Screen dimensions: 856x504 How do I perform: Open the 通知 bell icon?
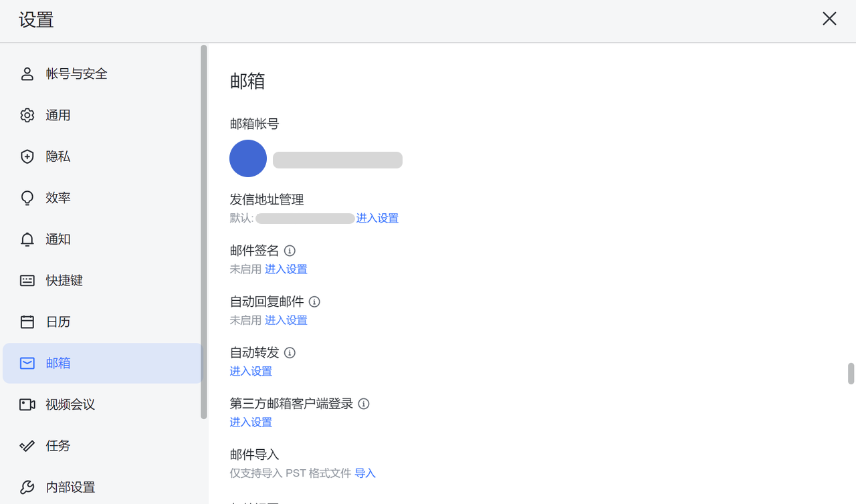click(27, 240)
